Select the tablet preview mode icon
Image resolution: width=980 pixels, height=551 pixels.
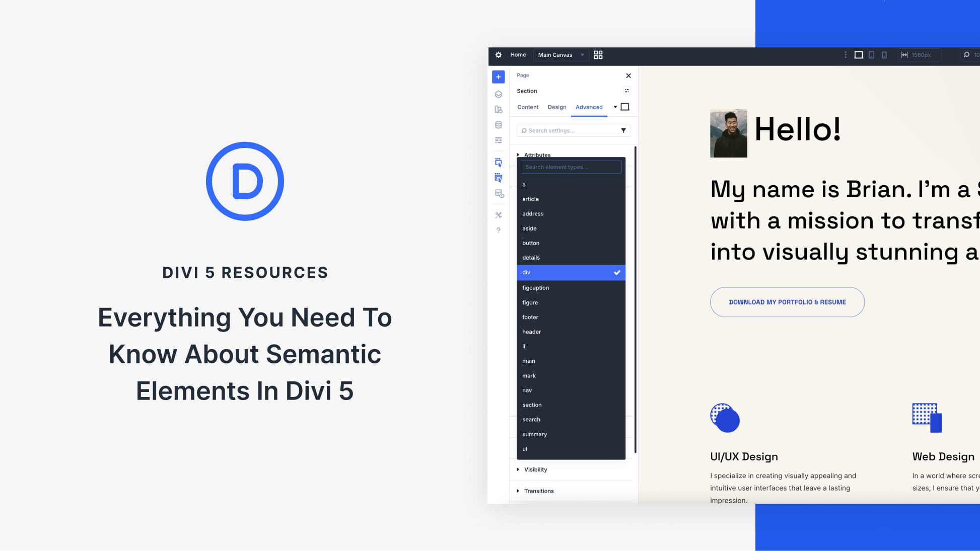tap(871, 54)
